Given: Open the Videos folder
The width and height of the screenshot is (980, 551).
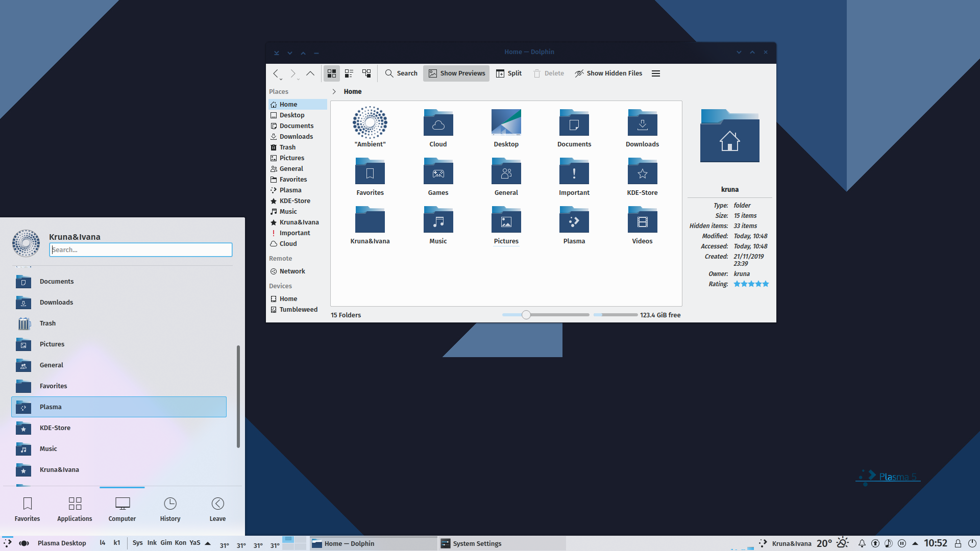Looking at the screenshot, I should (642, 225).
